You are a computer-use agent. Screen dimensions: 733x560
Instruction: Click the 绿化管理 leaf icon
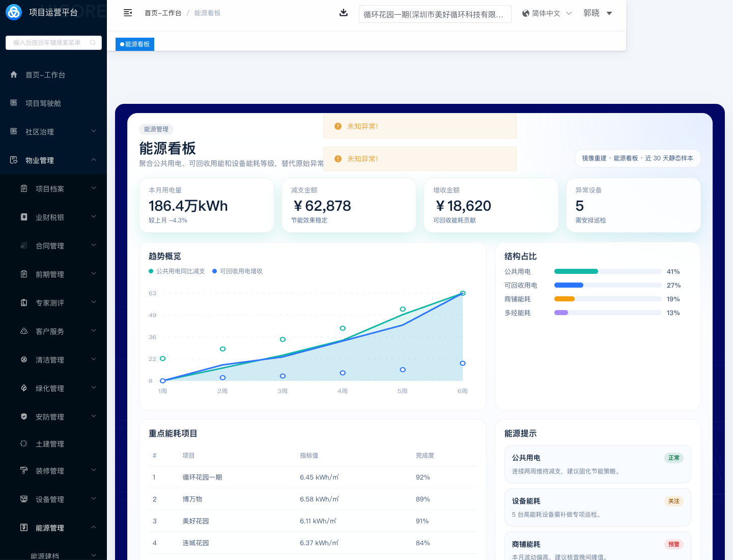click(x=24, y=388)
